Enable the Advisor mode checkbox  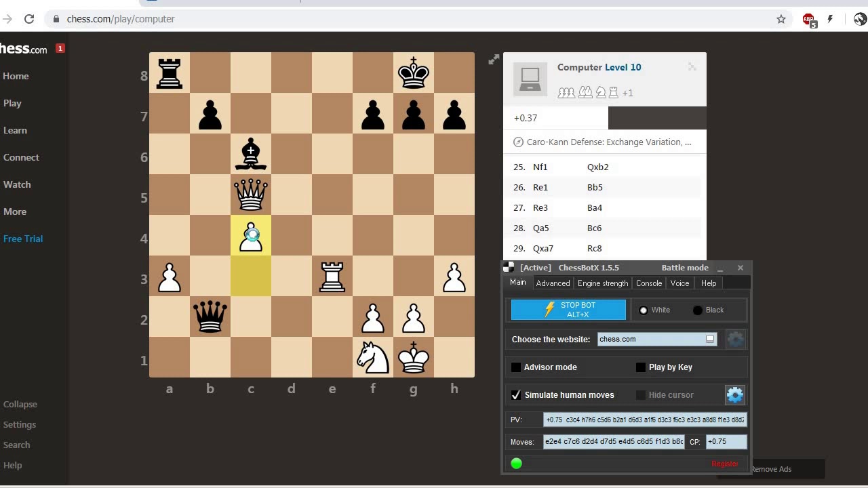pyautogui.click(x=516, y=367)
